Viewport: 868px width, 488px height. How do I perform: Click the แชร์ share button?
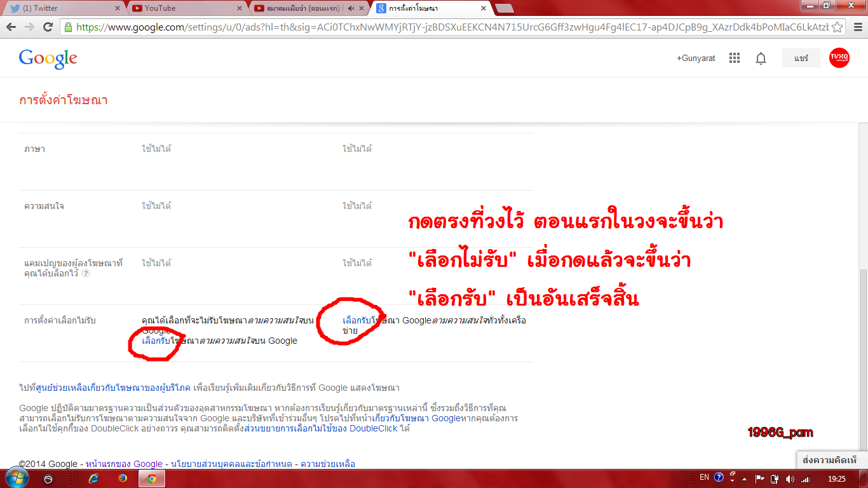click(801, 58)
